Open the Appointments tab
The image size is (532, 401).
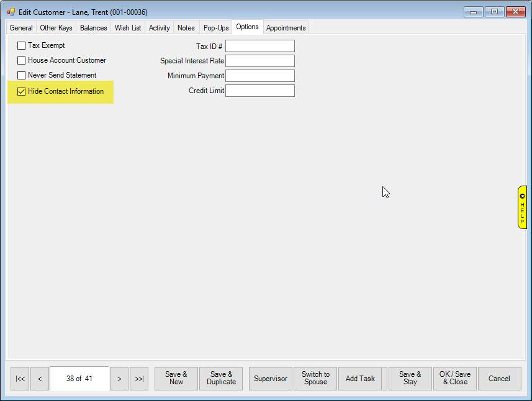tap(286, 28)
